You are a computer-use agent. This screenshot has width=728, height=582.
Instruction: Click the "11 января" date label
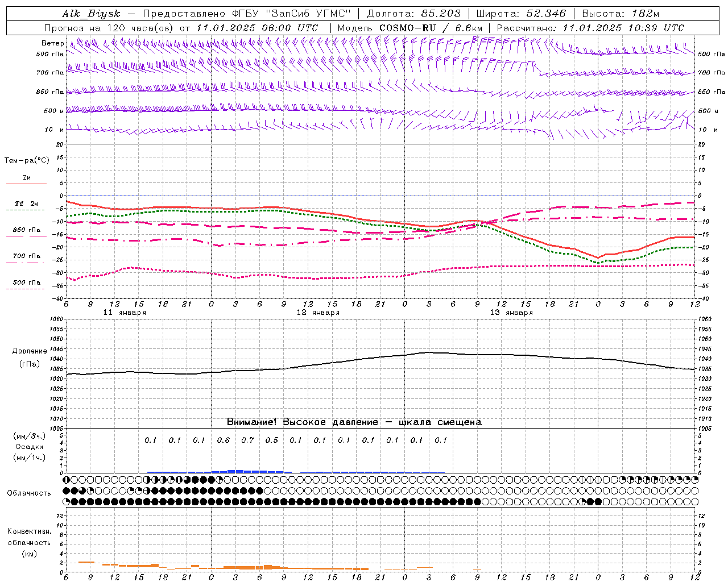click(124, 313)
